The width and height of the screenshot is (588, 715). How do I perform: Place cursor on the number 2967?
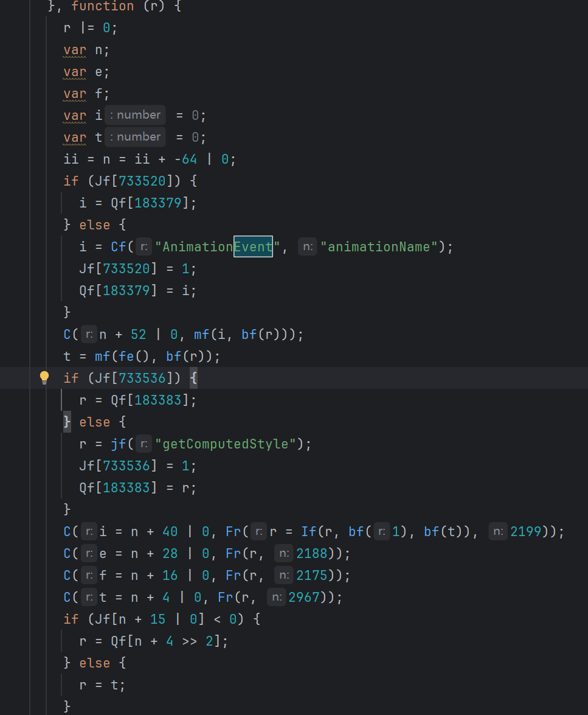pyautogui.click(x=304, y=597)
